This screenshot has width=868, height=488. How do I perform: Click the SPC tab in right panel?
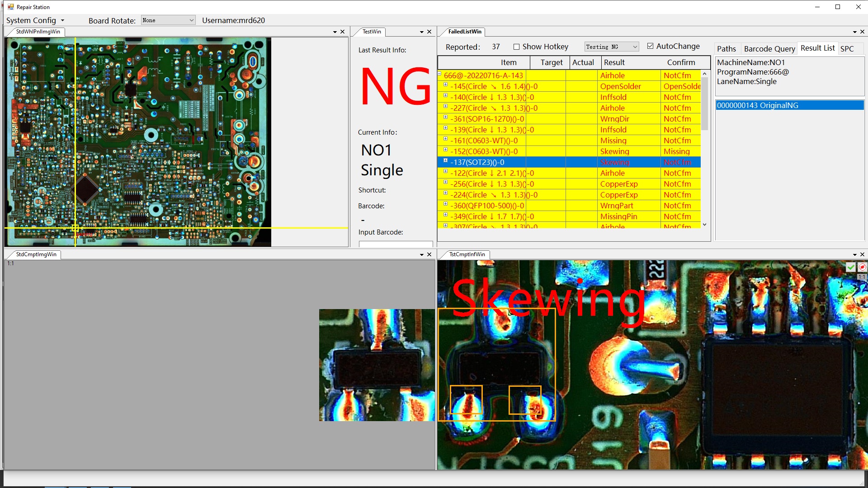tap(847, 48)
